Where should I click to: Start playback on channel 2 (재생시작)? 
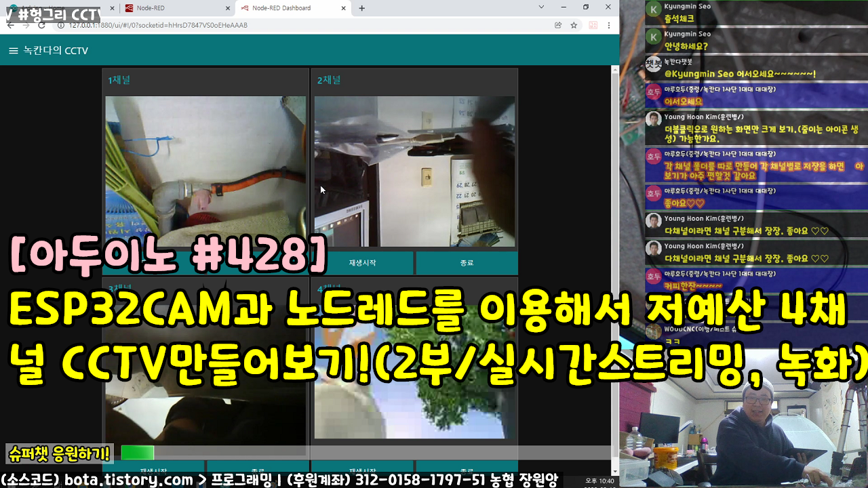tap(362, 263)
